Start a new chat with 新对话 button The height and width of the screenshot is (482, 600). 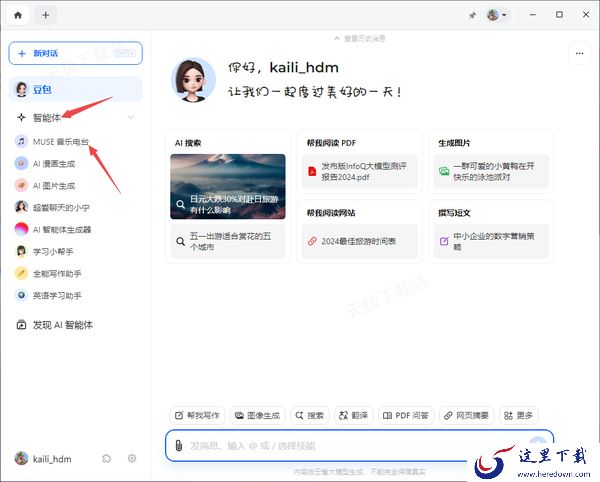click(75, 53)
